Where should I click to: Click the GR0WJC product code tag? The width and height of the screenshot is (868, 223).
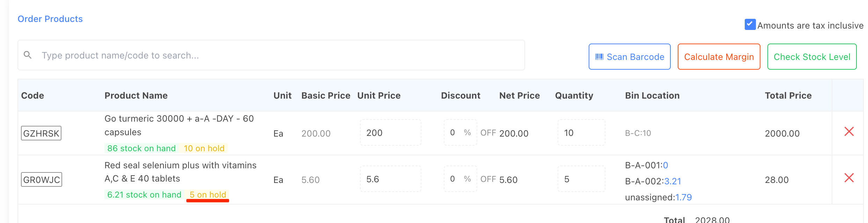tap(42, 180)
